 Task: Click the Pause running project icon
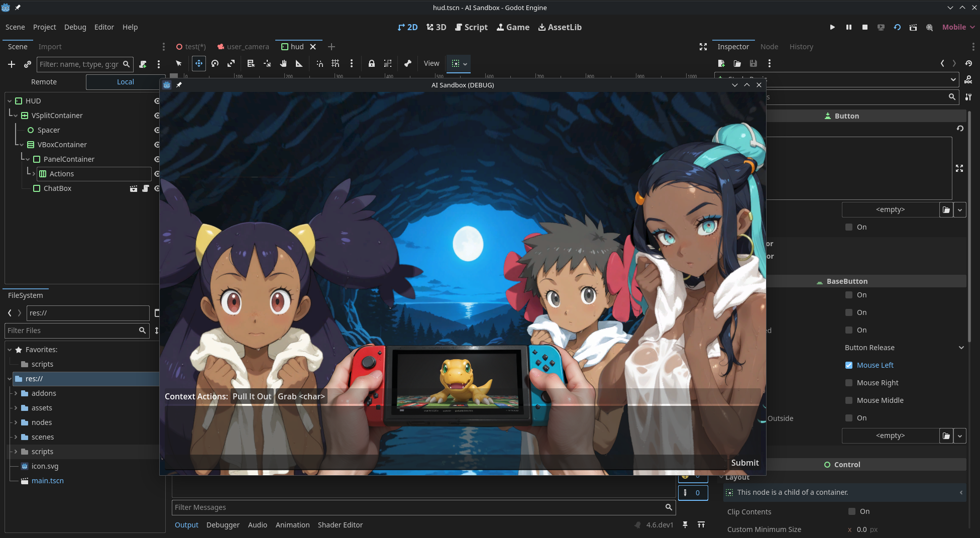click(848, 27)
